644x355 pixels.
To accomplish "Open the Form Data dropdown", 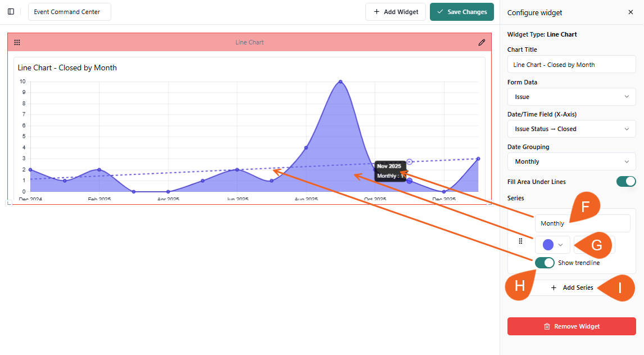I will (x=572, y=97).
